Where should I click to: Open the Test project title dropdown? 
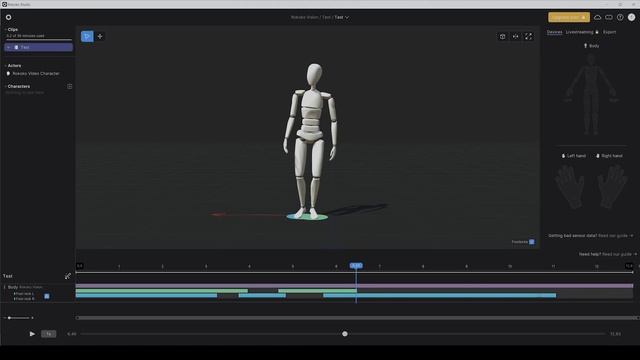click(x=342, y=17)
